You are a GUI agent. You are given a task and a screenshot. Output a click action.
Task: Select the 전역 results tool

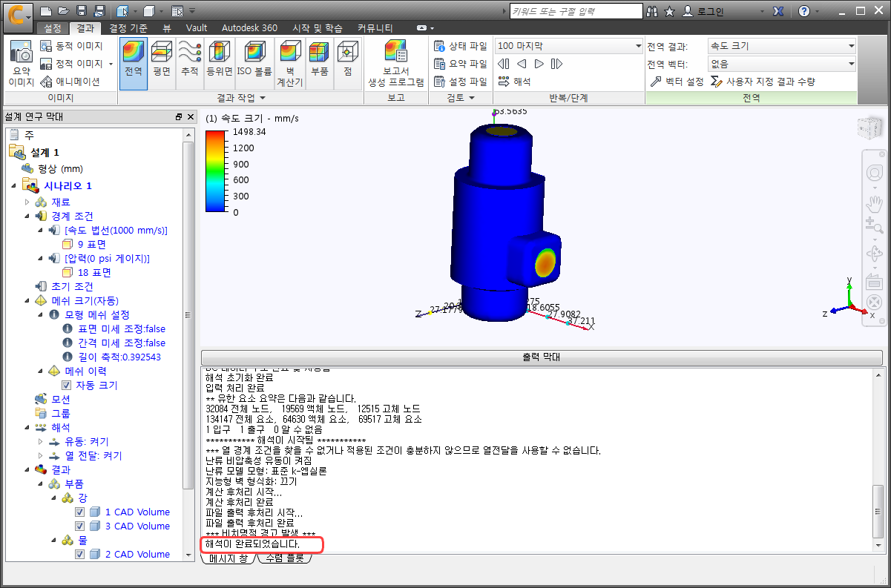tap(134, 63)
